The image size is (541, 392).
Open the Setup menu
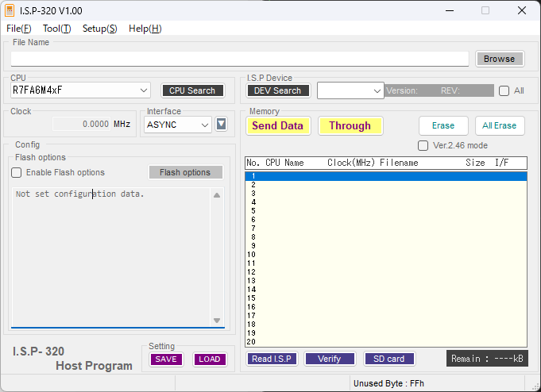pos(99,29)
